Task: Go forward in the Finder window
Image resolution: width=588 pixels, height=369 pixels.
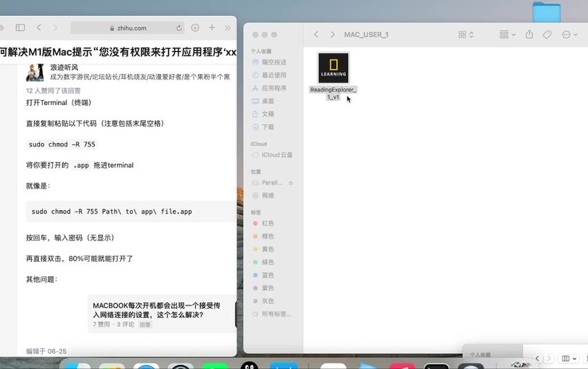Action: (x=332, y=35)
